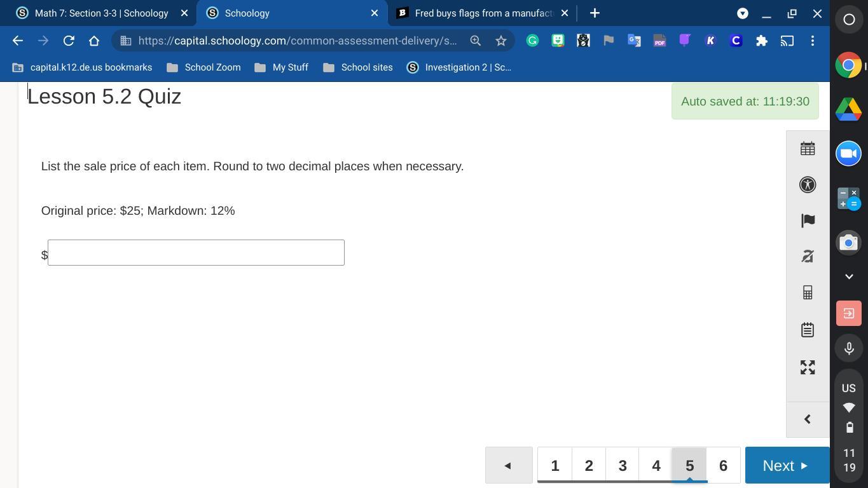Go to question 1
This screenshot has height=488, width=868.
[555, 466]
